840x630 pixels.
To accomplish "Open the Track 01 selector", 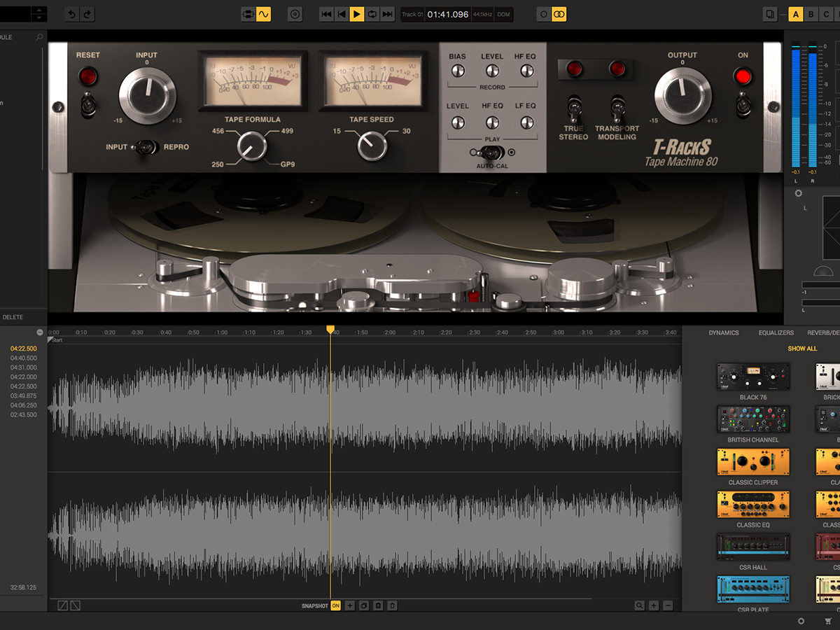I will [x=414, y=13].
